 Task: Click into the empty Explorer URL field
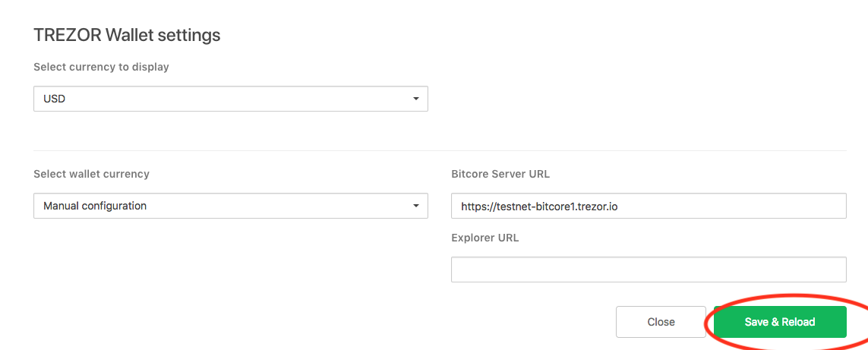tap(648, 270)
